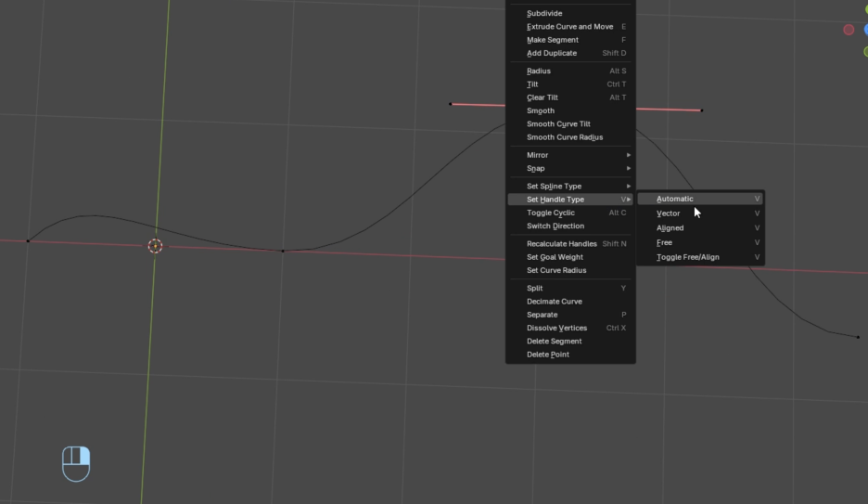Choose Clear Tilt from menu

pyautogui.click(x=570, y=97)
